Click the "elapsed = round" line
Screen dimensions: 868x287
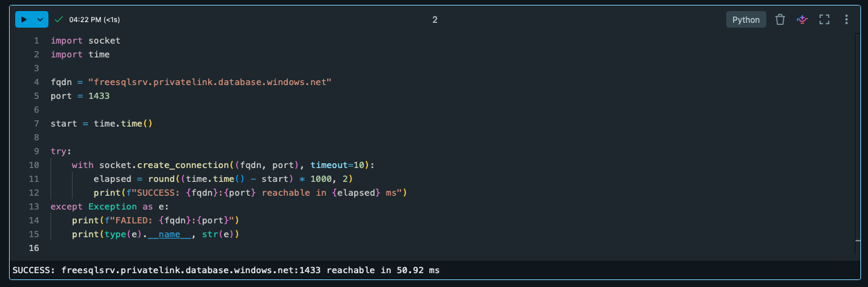point(223,179)
